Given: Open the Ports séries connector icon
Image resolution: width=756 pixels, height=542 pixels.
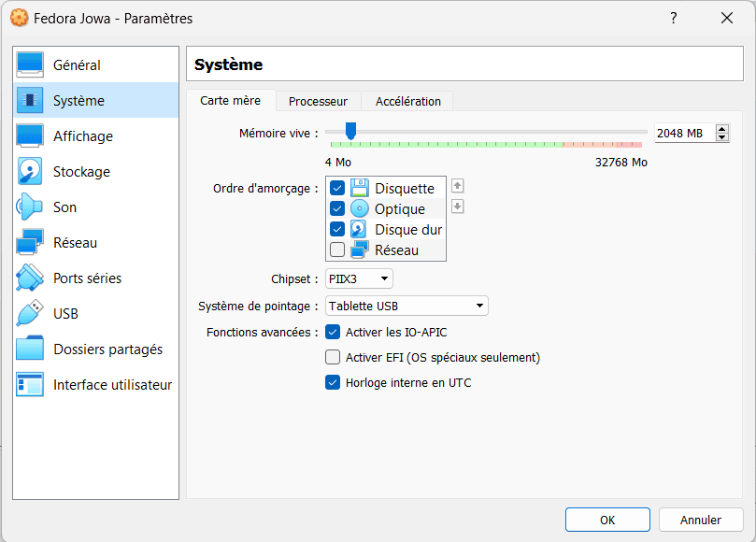Looking at the screenshot, I should [x=30, y=278].
